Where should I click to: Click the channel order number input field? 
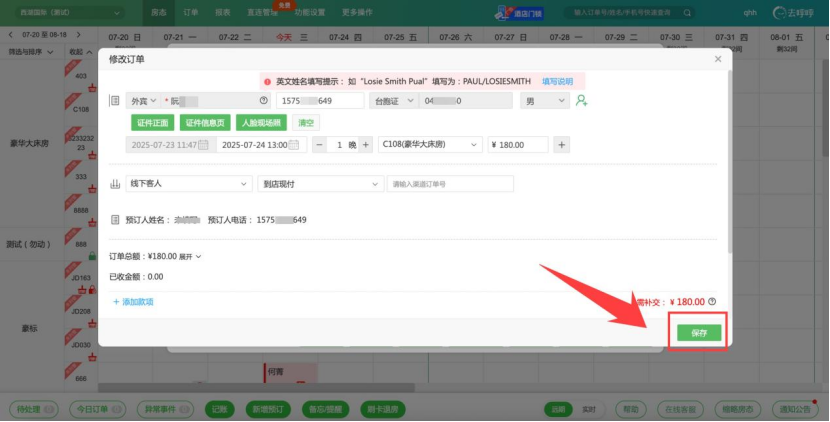[x=449, y=184]
